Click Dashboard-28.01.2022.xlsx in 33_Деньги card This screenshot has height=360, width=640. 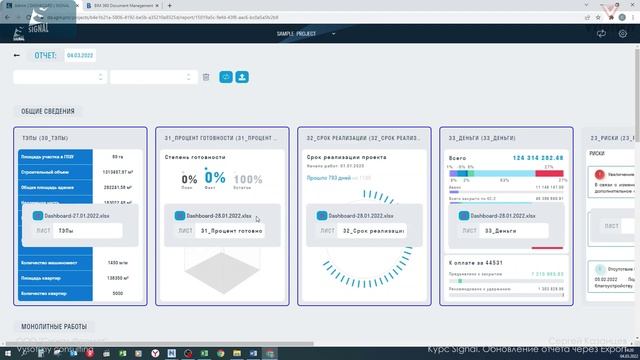[x=503, y=216]
